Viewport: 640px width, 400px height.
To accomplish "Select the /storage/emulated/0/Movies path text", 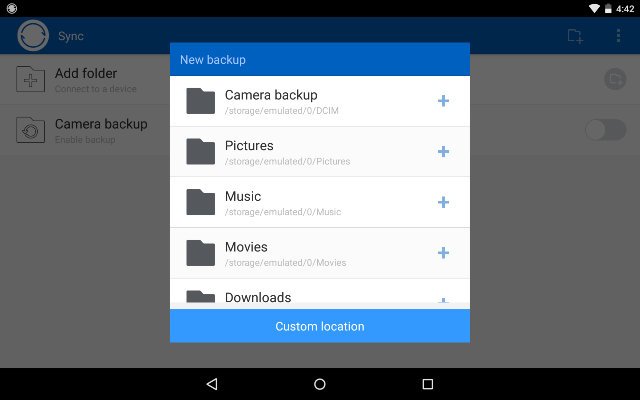I will pos(285,262).
